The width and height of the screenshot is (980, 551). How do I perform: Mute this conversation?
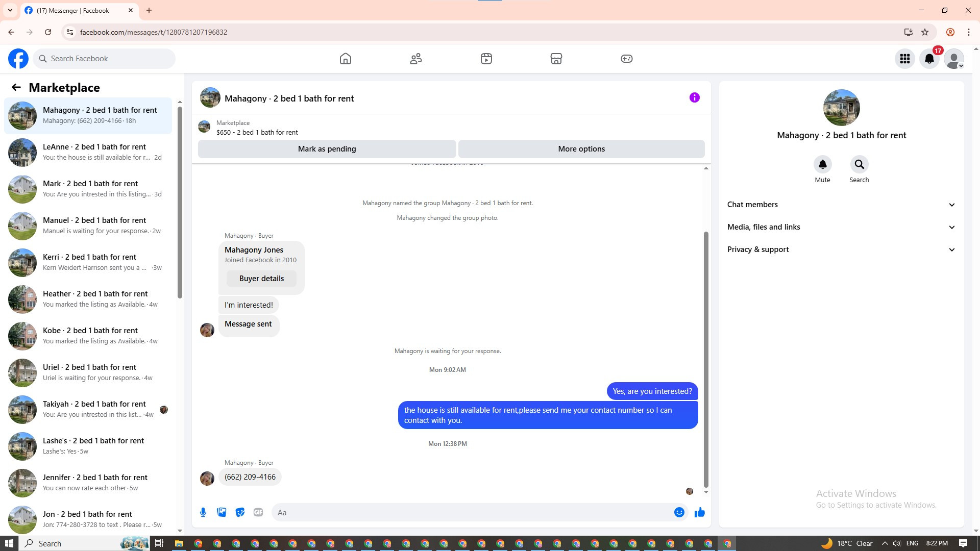click(x=822, y=165)
